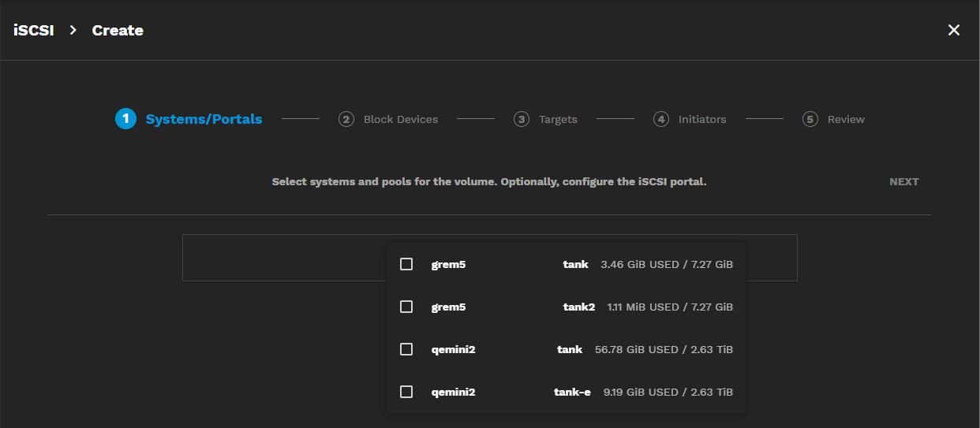Check the grem5 tank2 pool checkbox

click(x=406, y=307)
